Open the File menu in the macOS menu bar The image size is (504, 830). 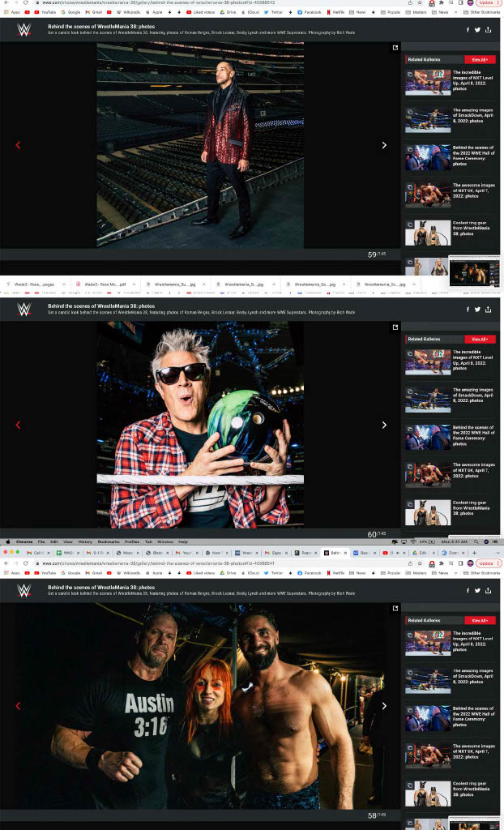[x=41, y=542]
